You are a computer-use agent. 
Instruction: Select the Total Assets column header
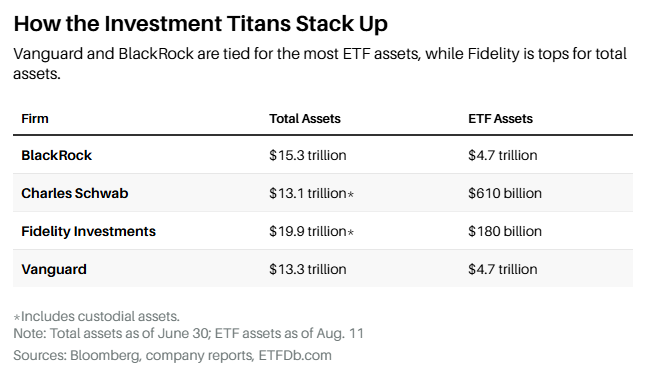(305, 119)
